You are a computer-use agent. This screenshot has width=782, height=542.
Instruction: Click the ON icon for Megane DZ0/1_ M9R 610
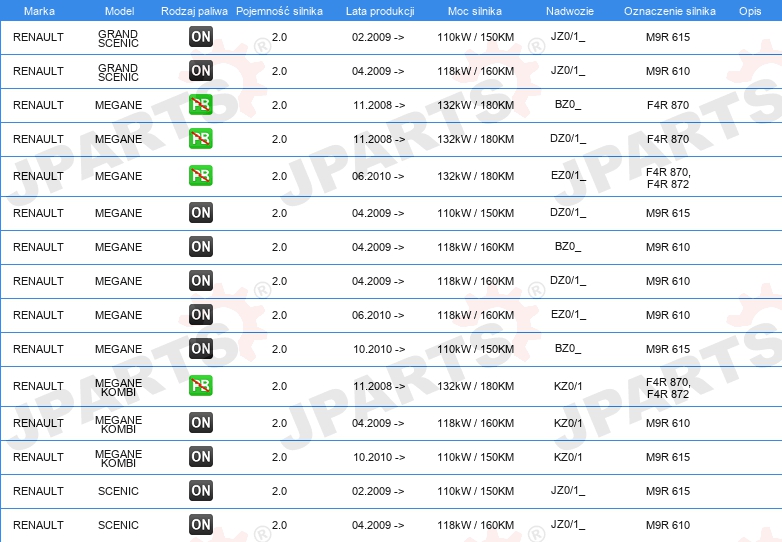(201, 280)
